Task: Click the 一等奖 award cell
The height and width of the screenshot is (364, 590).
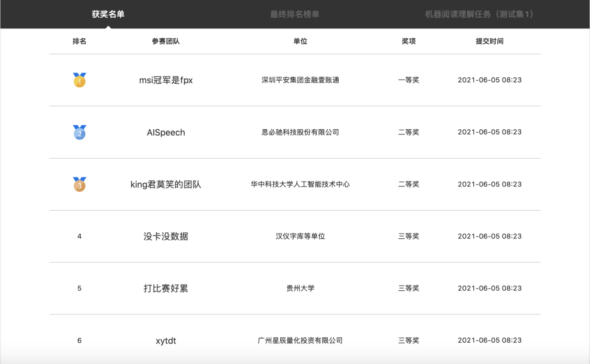Action: pos(409,80)
